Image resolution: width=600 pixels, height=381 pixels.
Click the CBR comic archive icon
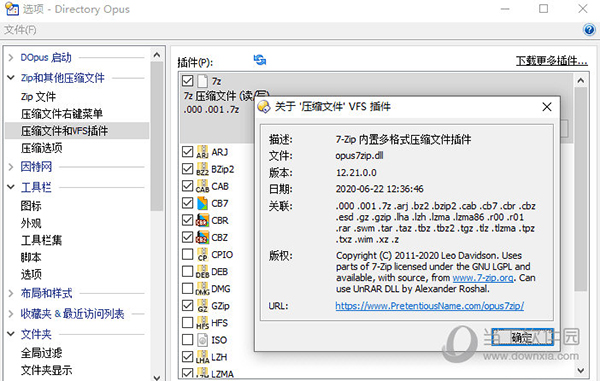pyautogui.click(x=202, y=220)
